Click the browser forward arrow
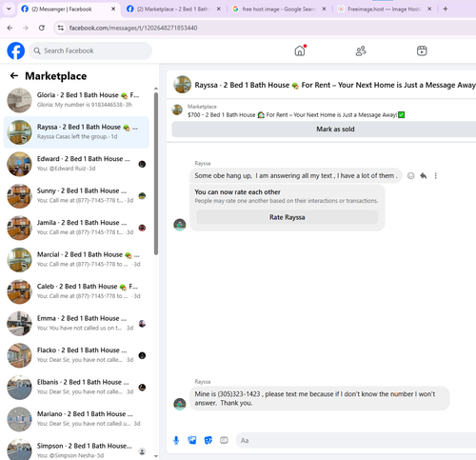 pyautogui.click(x=26, y=28)
